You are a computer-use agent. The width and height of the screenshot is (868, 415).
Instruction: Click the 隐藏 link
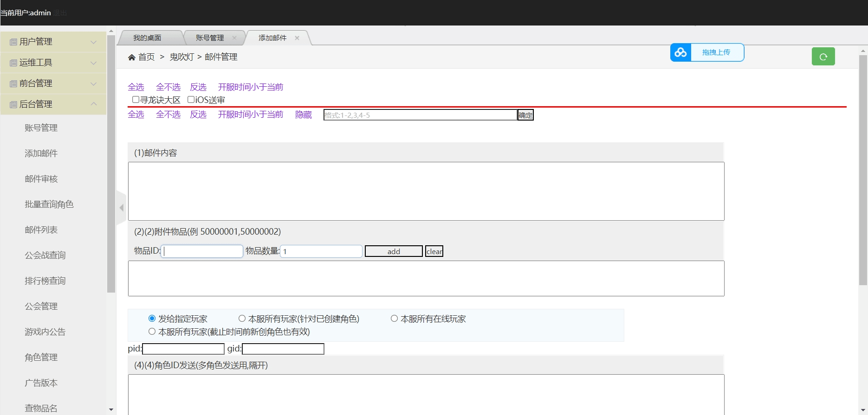pyautogui.click(x=304, y=115)
